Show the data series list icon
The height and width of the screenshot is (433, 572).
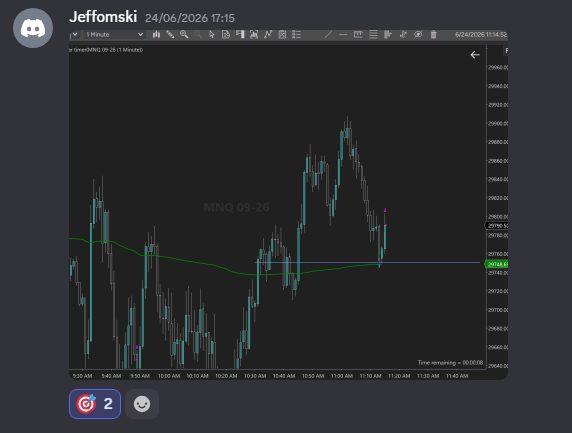pyautogui.click(x=297, y=34)
